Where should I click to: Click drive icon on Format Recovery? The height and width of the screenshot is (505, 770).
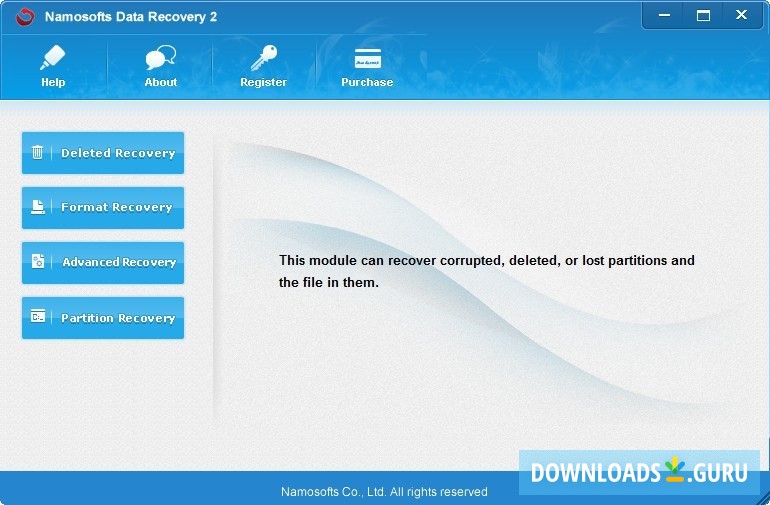(37, 207)
